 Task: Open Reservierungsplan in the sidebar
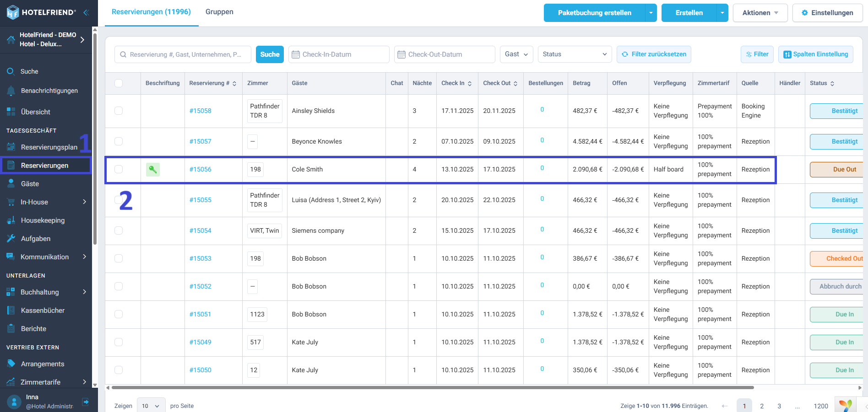click(49, 147)
